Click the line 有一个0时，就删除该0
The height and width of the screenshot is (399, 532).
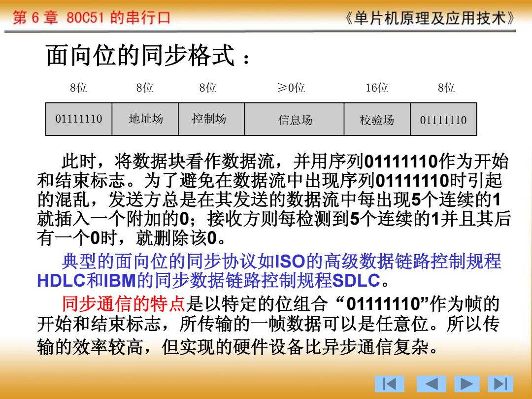coord(131,238)
